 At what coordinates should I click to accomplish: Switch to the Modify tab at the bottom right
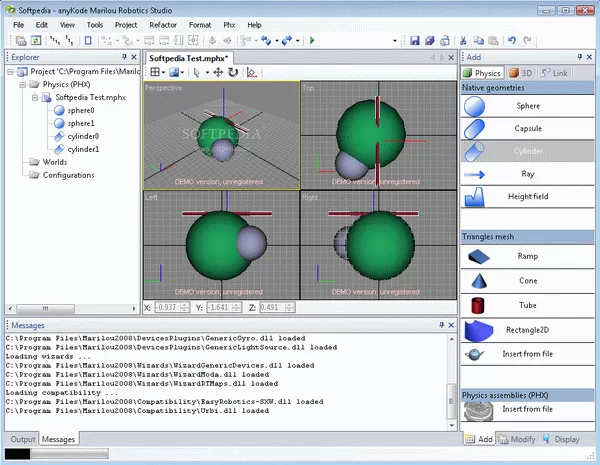[517, 439]
